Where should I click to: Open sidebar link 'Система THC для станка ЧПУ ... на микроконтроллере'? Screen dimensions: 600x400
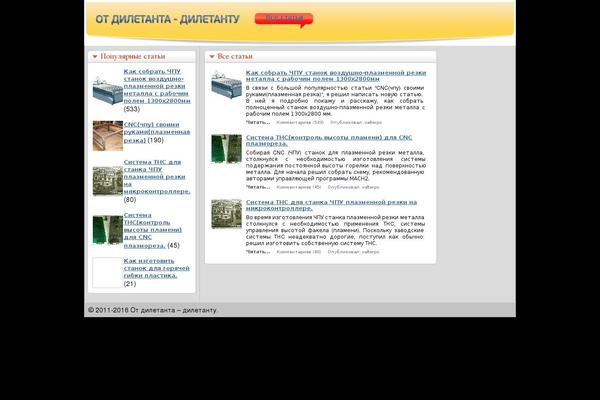pos(157,177)
